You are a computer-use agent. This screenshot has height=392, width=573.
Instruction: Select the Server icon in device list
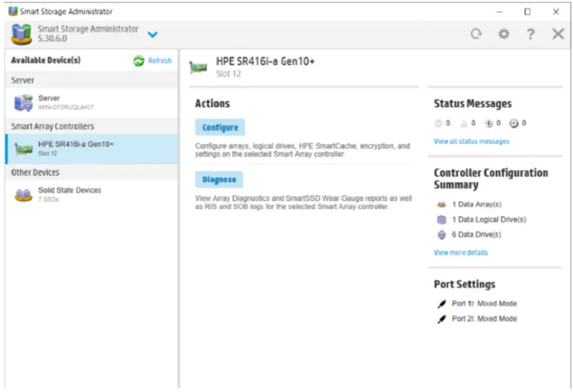coord(24,103)
